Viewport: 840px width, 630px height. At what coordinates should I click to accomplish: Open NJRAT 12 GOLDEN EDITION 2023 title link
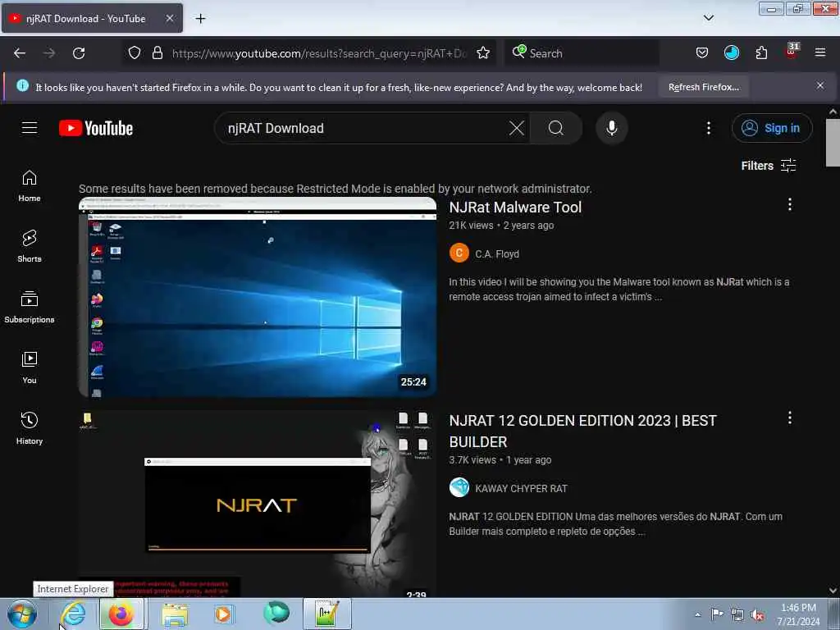click(x=583, y=431)
